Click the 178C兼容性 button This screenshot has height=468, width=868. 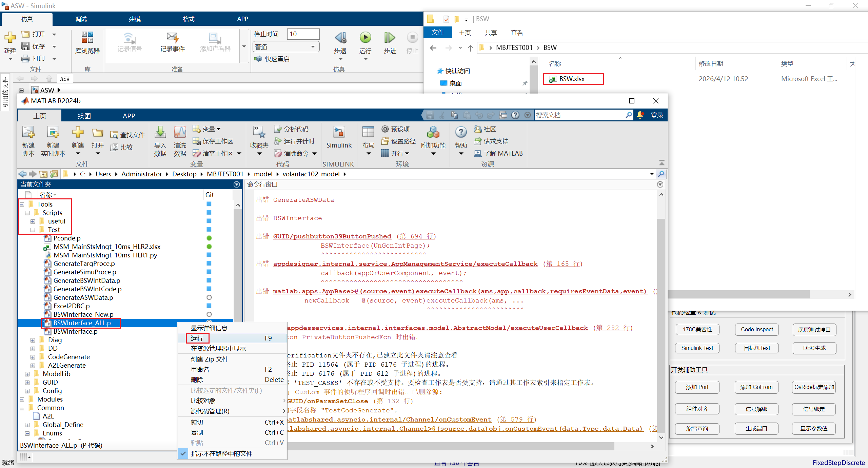[697, 330]
